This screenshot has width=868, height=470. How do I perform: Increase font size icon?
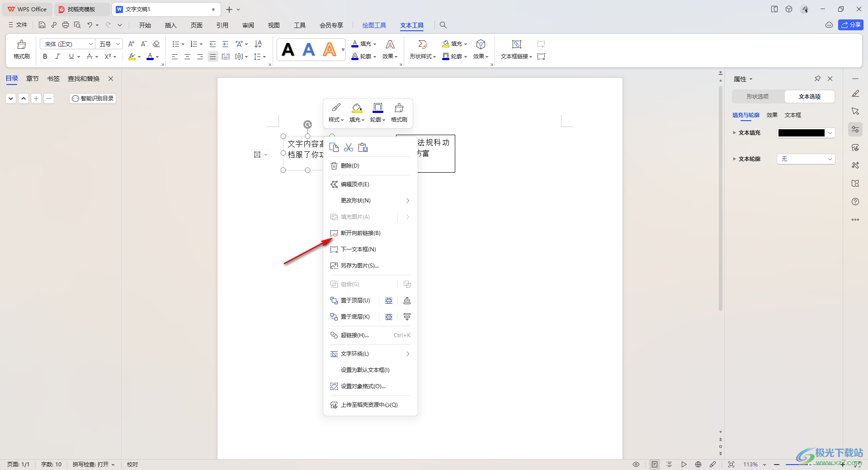coord(131,44)
